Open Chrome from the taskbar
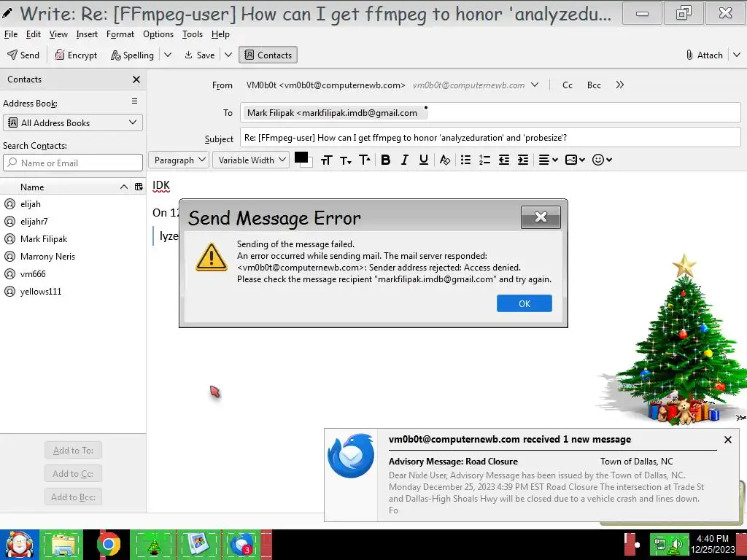The width and height of the screenshot is (747, 560). pos(108,544)
